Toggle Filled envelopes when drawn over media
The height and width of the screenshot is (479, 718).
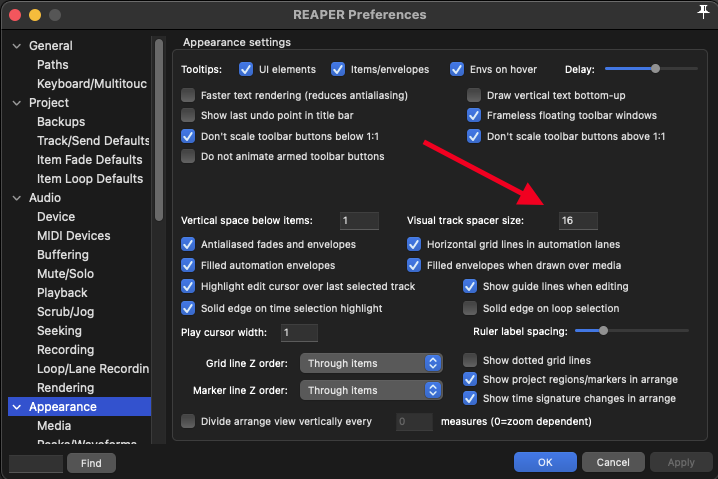point(414,265)
